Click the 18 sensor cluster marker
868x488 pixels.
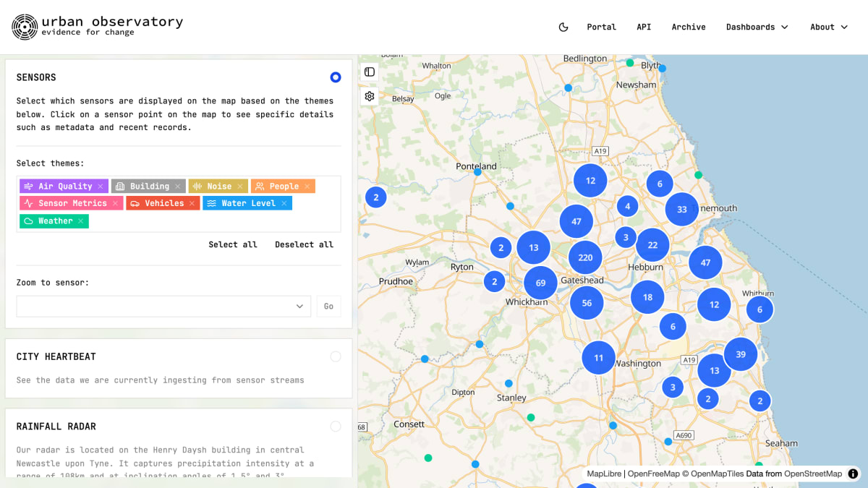tap(647, 297)
